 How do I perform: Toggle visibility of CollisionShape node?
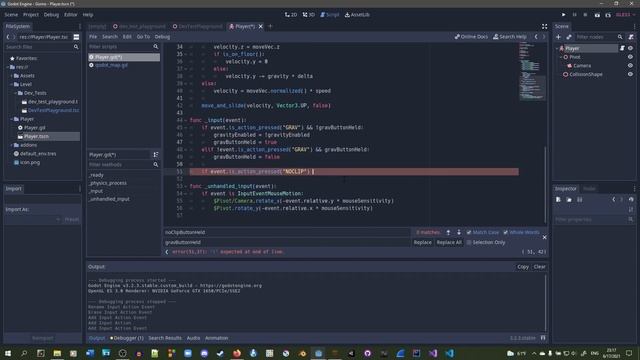(x=630, y=74)
